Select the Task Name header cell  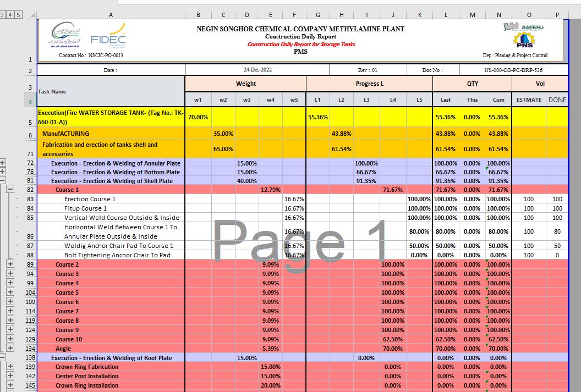[111, 91]
